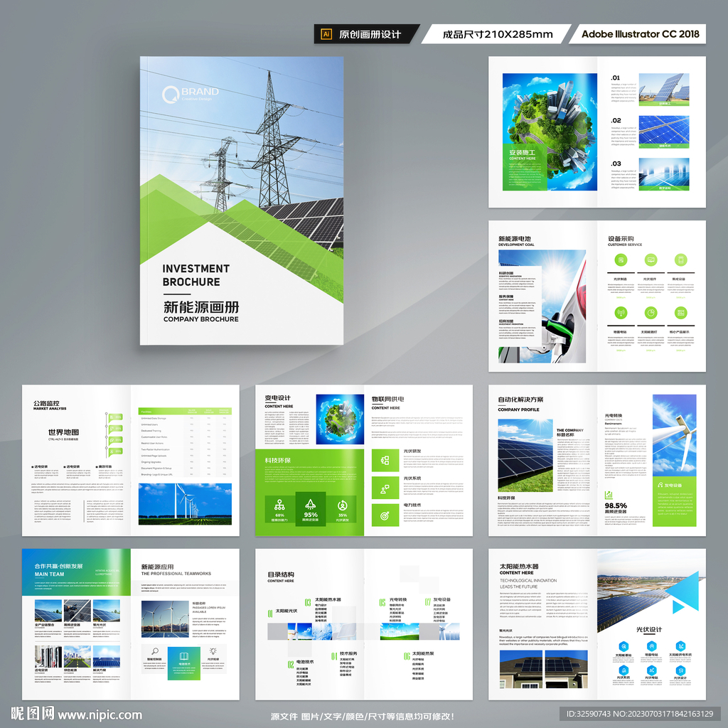
Task: Click the 01 太阳能光伏 contents entry
Action: click(282, 612)
